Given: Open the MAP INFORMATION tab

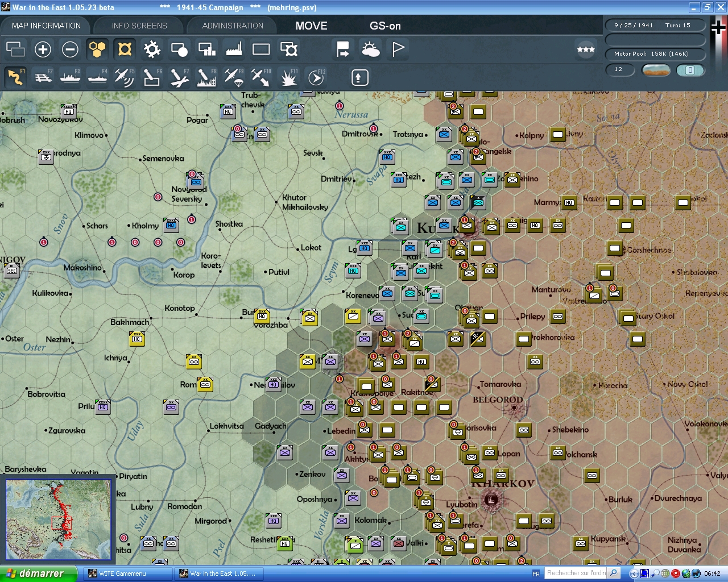Looking at the screenshot, I should (46, 26).
